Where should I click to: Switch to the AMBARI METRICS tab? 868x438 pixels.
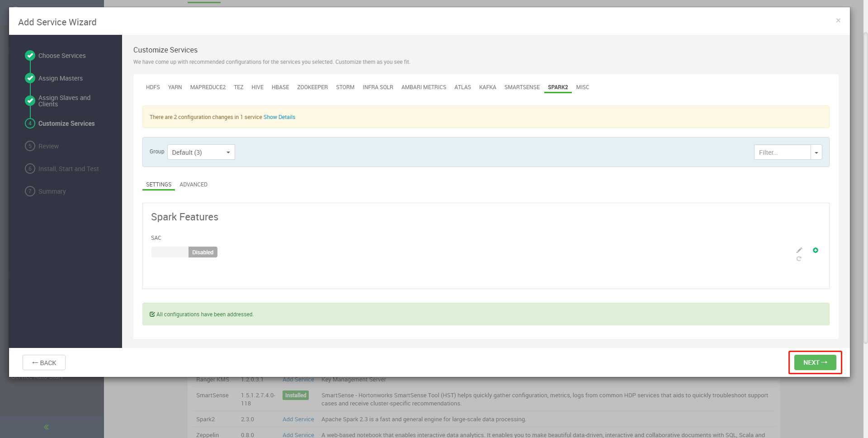pos(424,87)
